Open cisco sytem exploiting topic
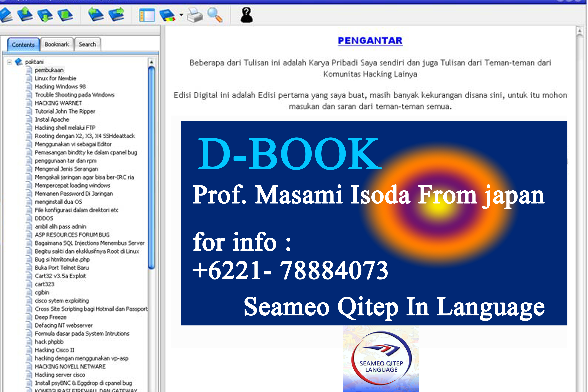 [62, 301]
